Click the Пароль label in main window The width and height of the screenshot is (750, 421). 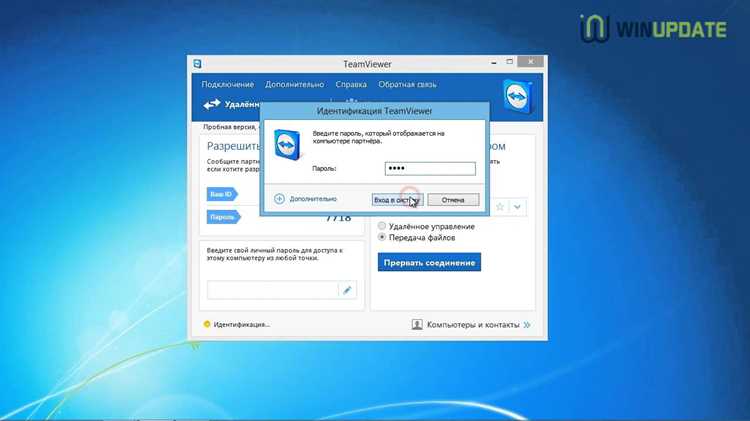click(x=223, y=217)
